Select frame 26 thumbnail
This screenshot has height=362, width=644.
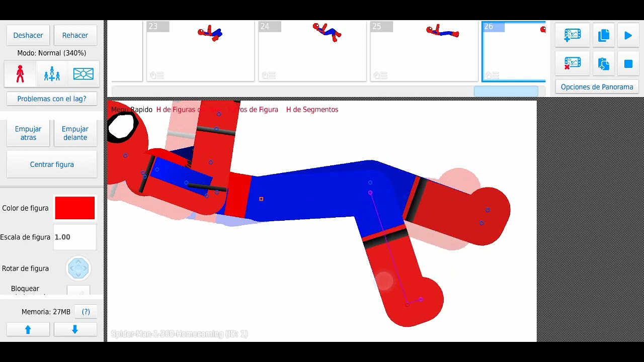pos(514,51)
